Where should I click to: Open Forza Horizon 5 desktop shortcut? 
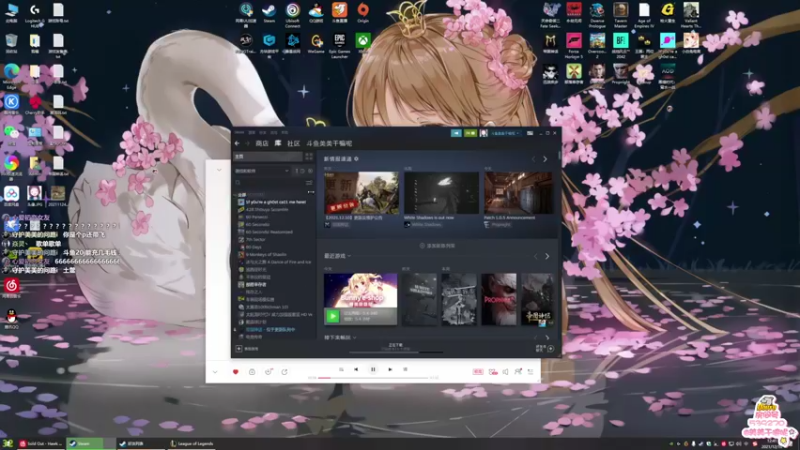click(x=573, y=46)
